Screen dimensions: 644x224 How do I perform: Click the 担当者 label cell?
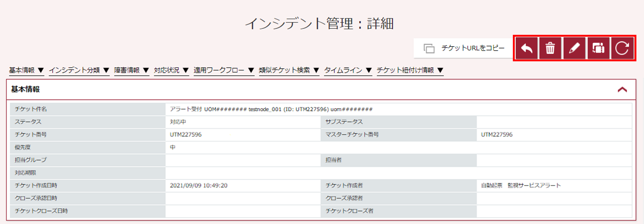(399, 160)
